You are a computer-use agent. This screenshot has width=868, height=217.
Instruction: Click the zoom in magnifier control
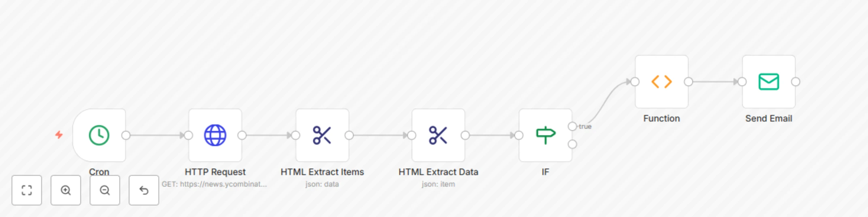(x=65, y=190)
